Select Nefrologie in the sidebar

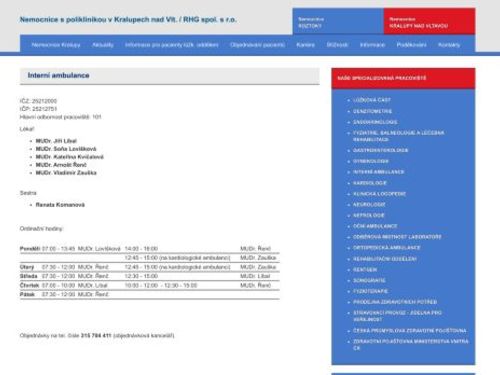point(369,215)
